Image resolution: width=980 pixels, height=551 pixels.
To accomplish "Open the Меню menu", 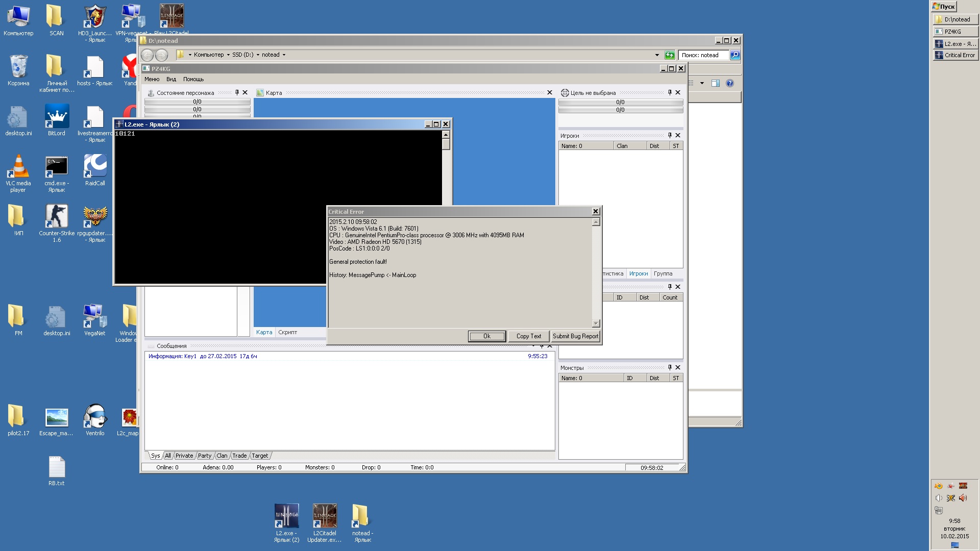I will (152, 79).
